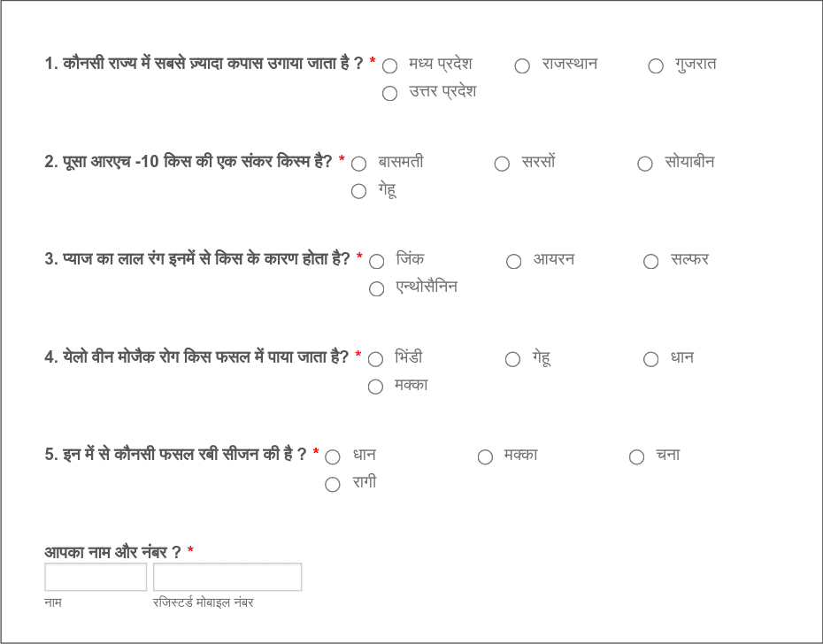Select सरसों in question 2
Viewport: 823px width, 644px height.
pos(502,163)
